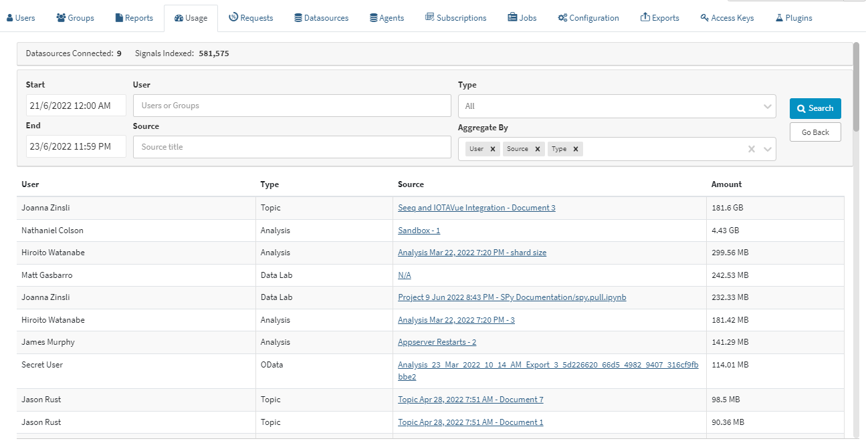The width and height of the screenshot is (868, 447).
Task: Click the Source title input field
Action: 292,147
